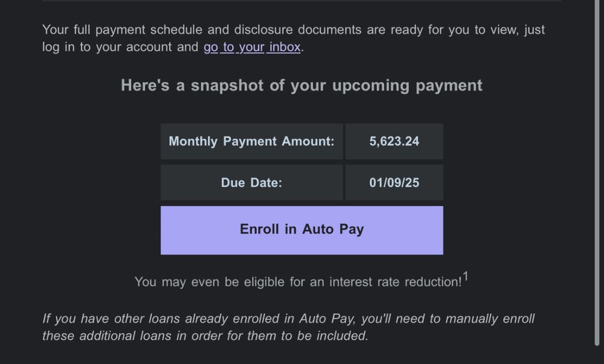Open the 'go to your inbox' link
The height and width of the screenshot is (364, 604).
tap(252, 47)
